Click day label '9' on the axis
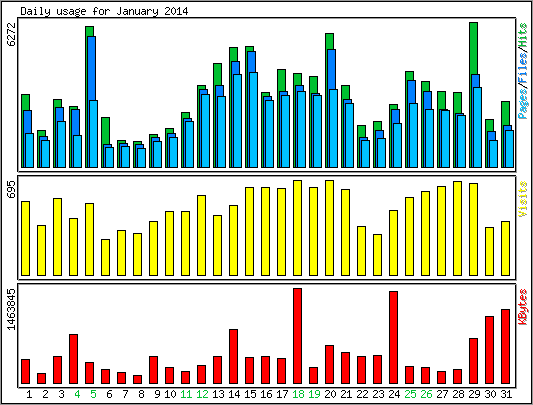 click(x=157, y=394)
